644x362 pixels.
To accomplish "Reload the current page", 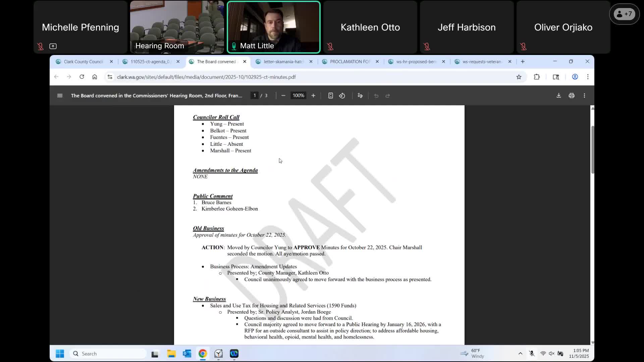I will coord(82,77).
